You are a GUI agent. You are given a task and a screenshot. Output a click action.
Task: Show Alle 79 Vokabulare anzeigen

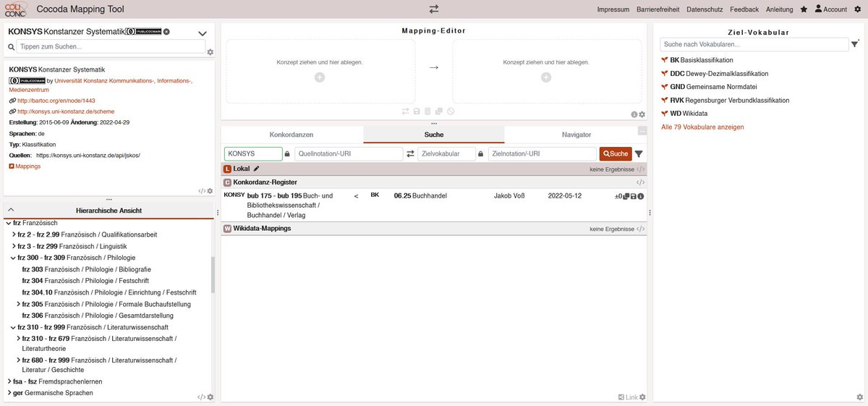tap(702, 127)
